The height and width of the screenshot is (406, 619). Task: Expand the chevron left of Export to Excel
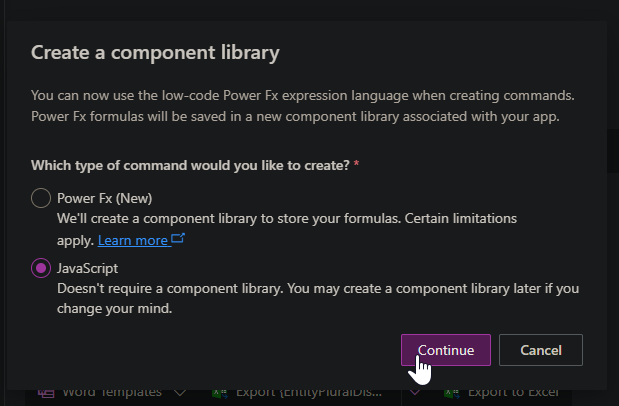pos(415,393)
